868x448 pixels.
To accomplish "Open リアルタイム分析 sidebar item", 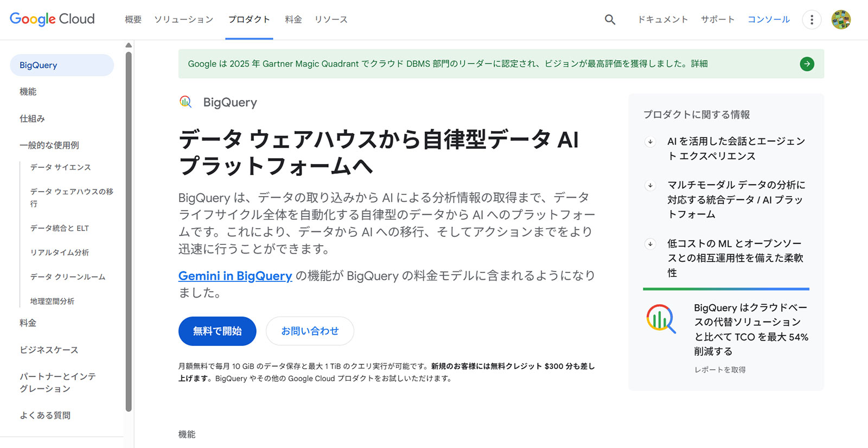I will 59,253.
